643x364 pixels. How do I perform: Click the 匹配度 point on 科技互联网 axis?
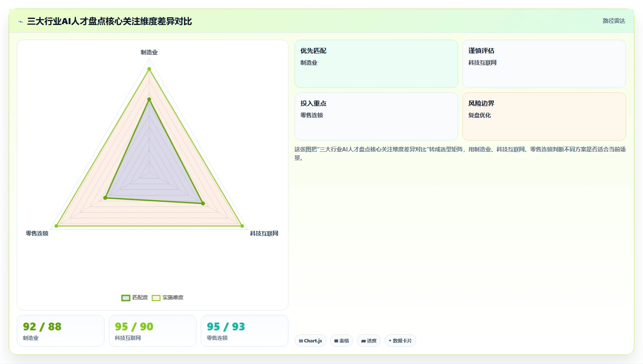pos(203,204)
